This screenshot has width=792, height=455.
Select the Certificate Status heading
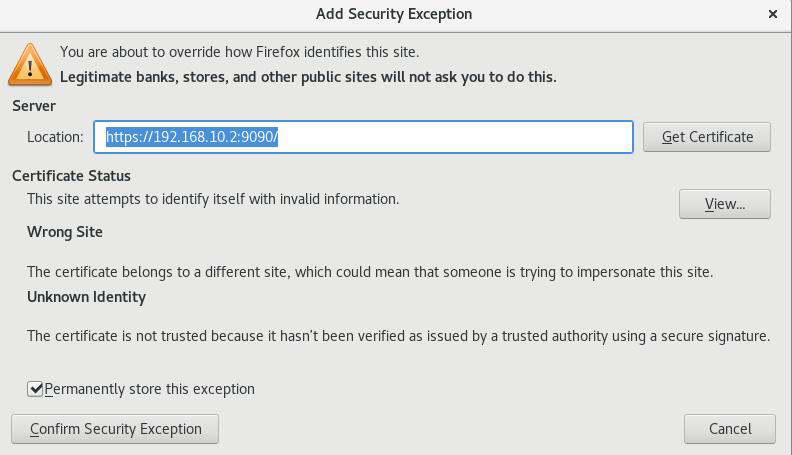tap(71, 176)
